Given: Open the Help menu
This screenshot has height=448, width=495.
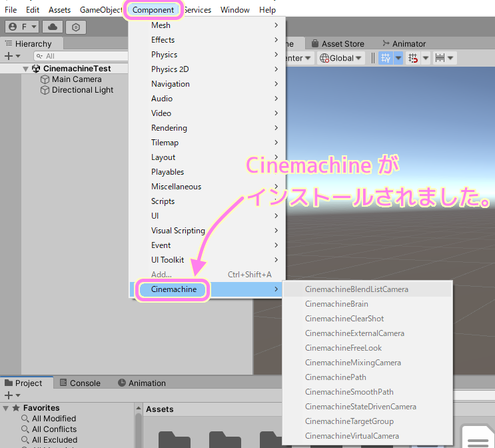Looking at the screenshot, I should (267, 10).
